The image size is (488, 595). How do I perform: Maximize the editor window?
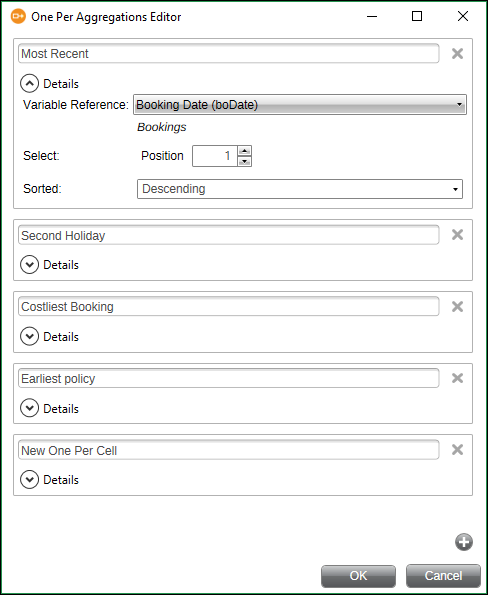(417, 16)
